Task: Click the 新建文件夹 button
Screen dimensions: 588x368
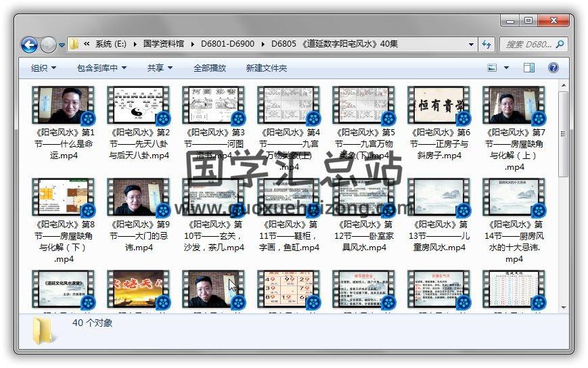Action: click(x=266, y=68)
